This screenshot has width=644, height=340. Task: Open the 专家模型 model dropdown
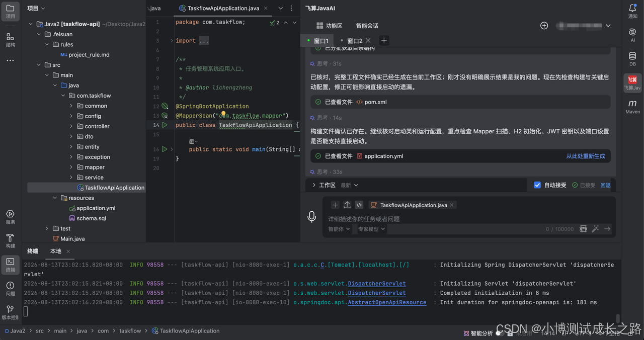(372, 229)
